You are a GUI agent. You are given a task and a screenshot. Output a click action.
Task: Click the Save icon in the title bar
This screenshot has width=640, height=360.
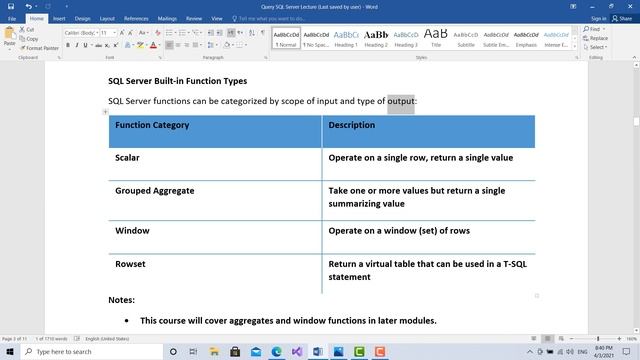pos(11,6)
